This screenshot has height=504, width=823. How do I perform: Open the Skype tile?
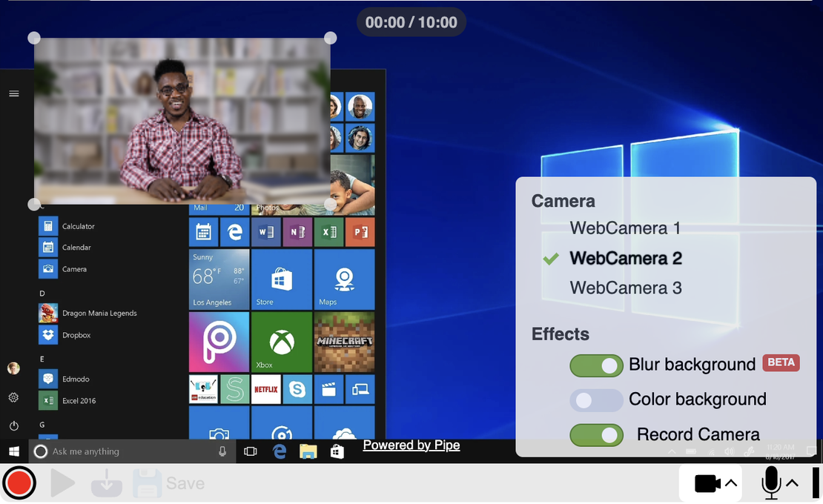pos(297,389)
